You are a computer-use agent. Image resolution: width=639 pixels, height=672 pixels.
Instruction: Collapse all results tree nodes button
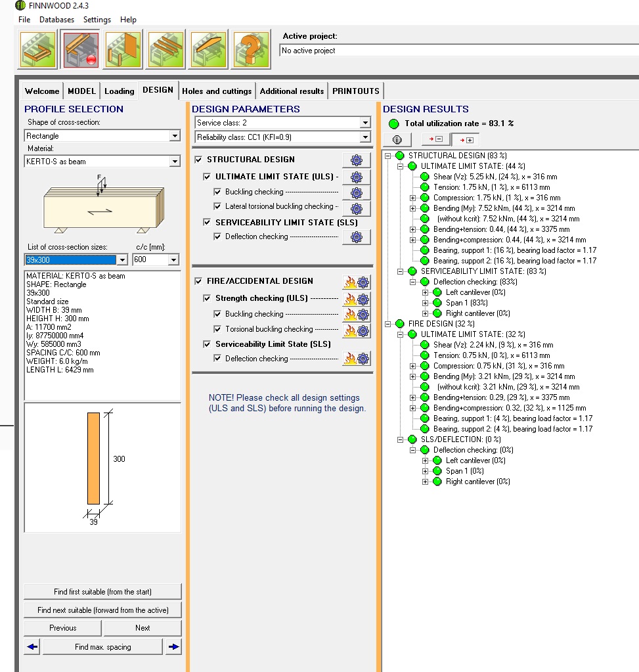[x=436, y=139]
